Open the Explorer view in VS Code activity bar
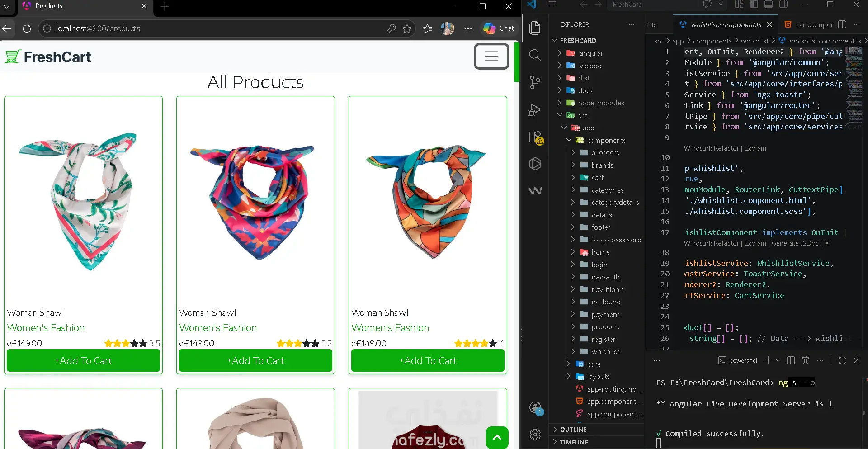868x449 pixels. click(x=535, y=28)
